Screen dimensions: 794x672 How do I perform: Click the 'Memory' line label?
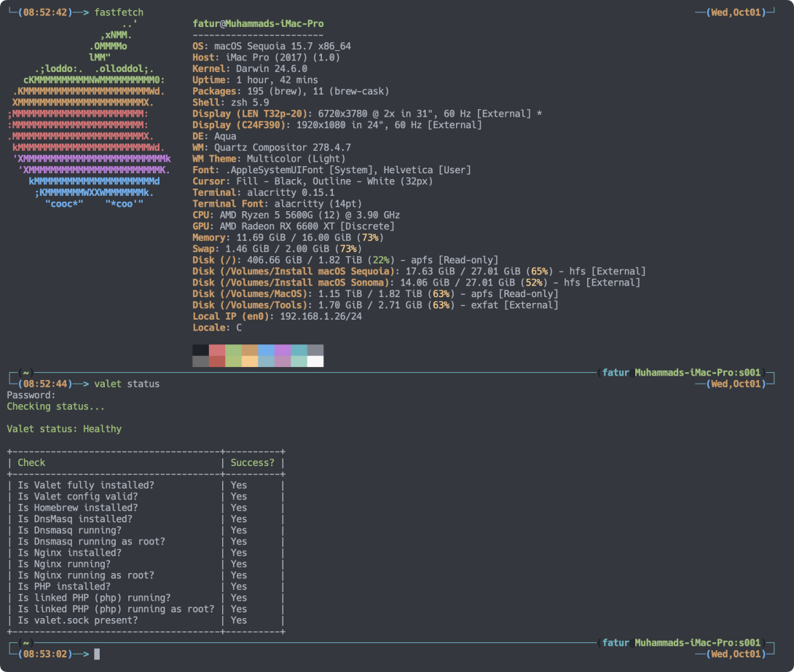(x=208, y=237)
